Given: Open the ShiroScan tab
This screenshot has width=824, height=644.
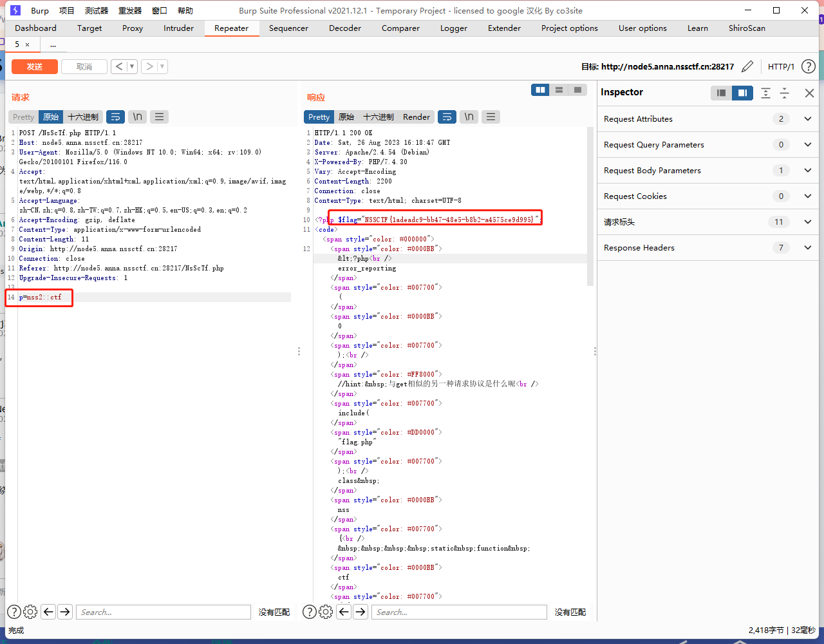Looking at the screenshot, I should pos(747,28).
